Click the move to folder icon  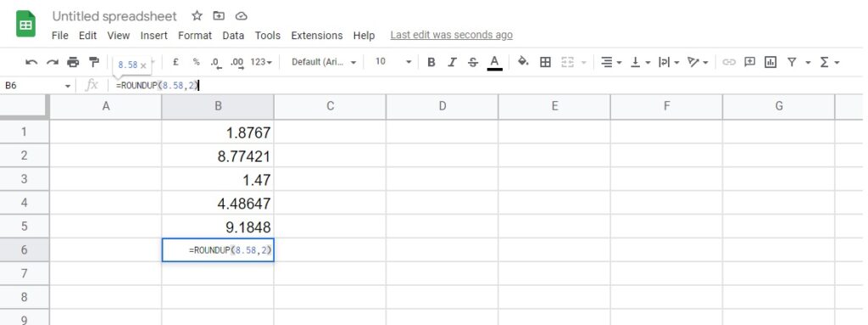pyautogui.click(x=220, y=15)
